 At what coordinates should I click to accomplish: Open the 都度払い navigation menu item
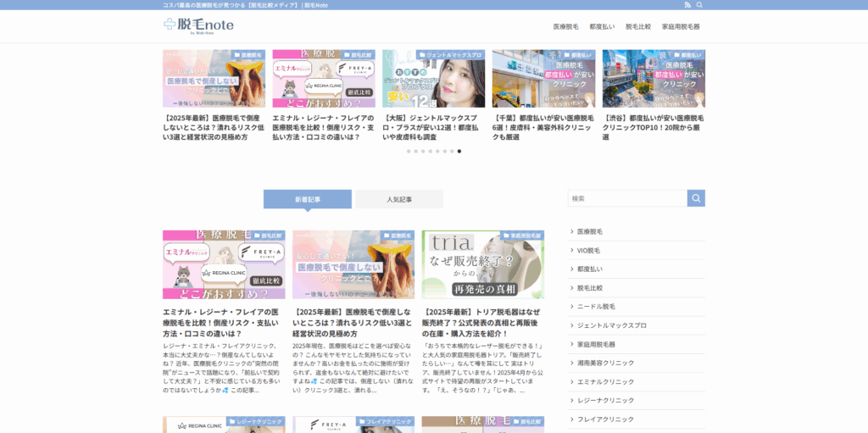(x=603, y=26)
